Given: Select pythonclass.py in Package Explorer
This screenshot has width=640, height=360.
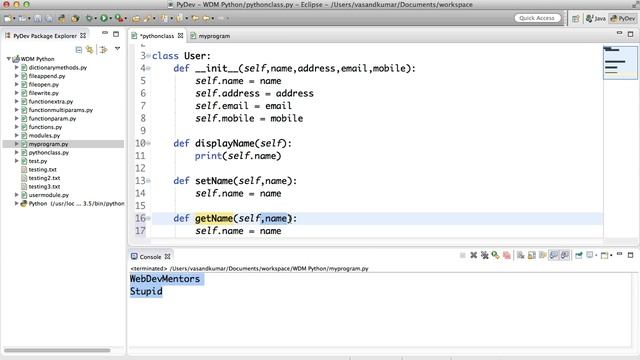Looking at the screenshot, I should 49,152.
